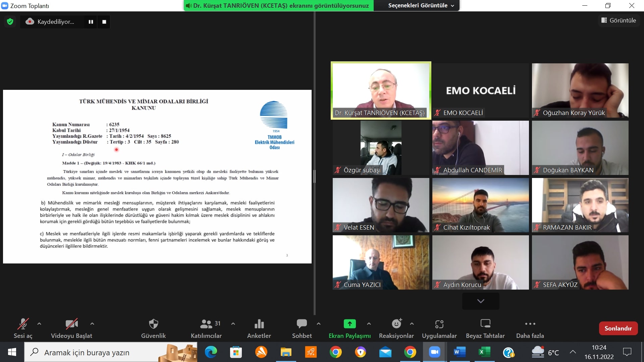
Task: Expand arrow next to Sohbet
Action: tap(319, 324)
